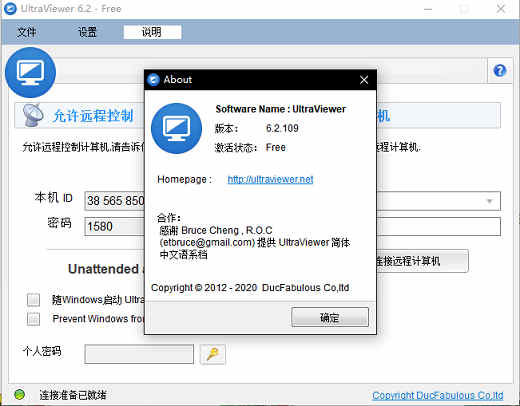
Task: Click the 连接准备已就绪 status text
Action: [73, 395]
